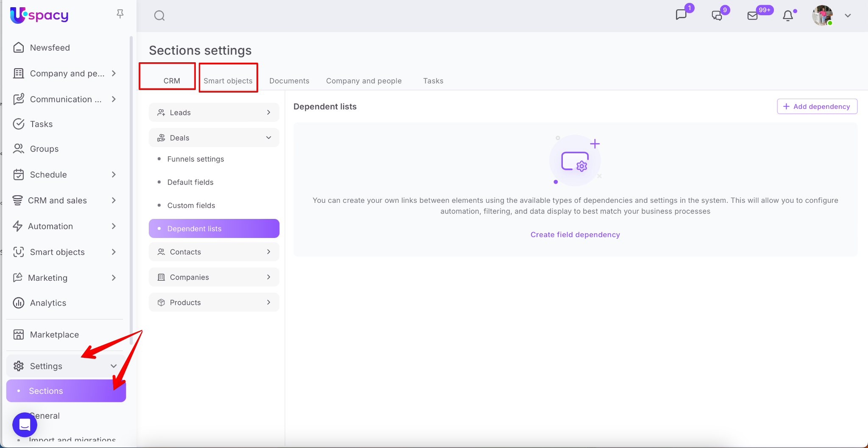Viewport: 868px width, 448px height.
Task: Click the Add dependency button
Action: click(x=817, y=107)
